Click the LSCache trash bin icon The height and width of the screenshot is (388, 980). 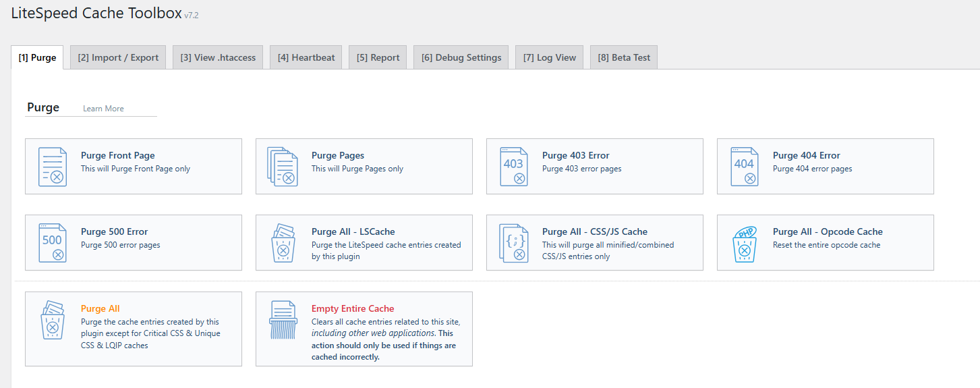[283, 243]
